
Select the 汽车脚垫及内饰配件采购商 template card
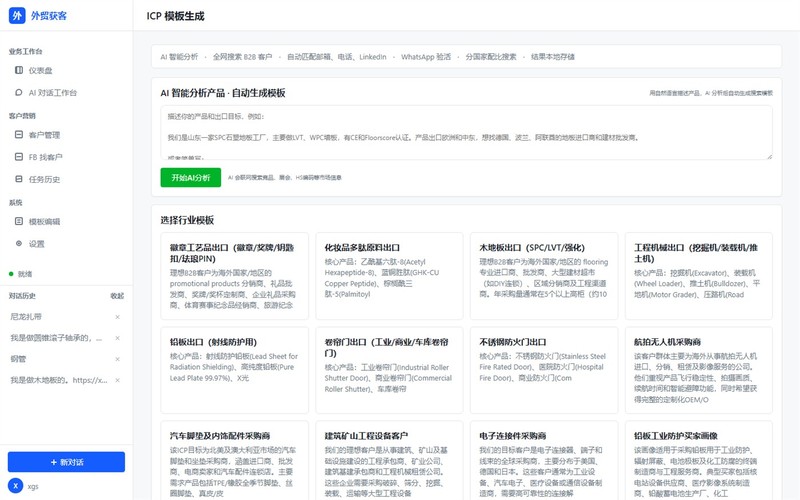click(x=234, y=461)
